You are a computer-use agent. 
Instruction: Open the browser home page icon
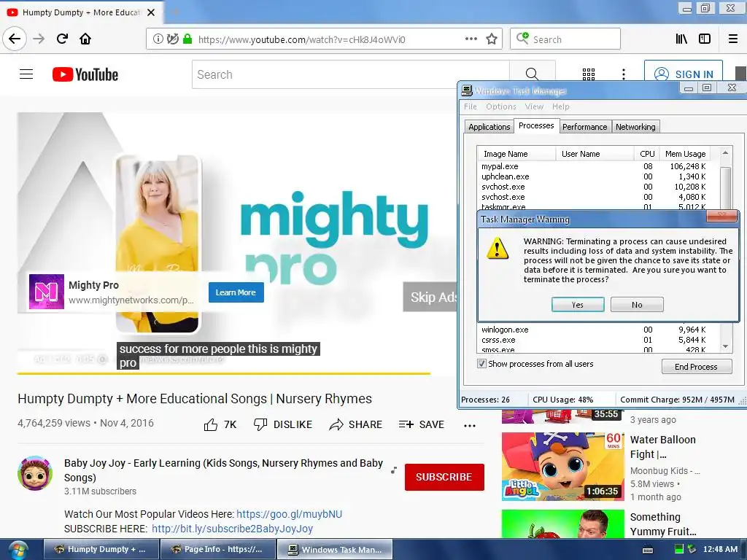85,39
